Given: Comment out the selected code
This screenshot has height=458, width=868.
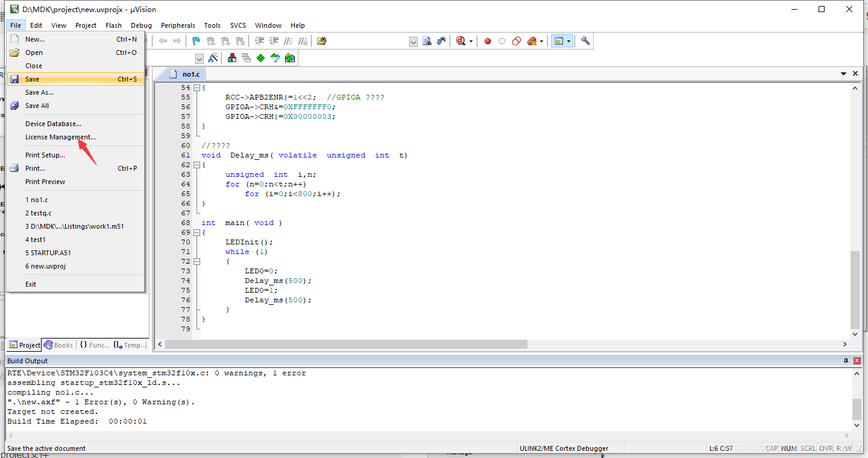Looking at the screenshot, I should (x=288, y=41).
